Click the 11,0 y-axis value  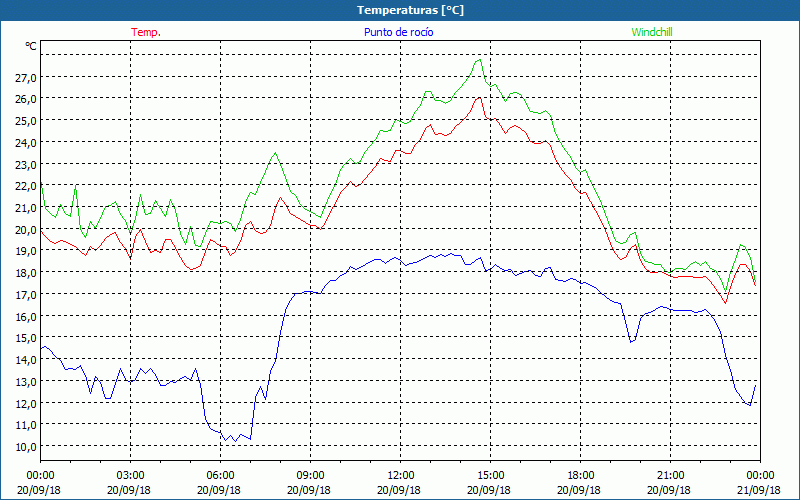click(27, 426)
